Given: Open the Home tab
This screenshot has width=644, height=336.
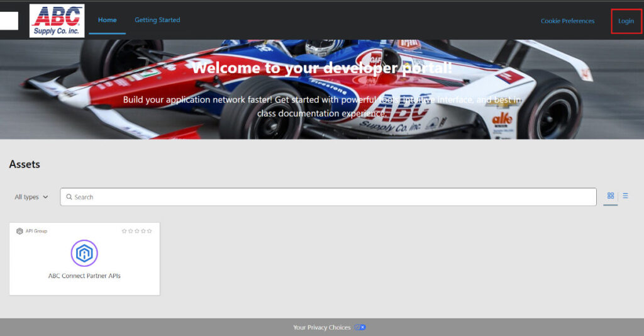Looking at the screenshot, I should pos(107,20).
